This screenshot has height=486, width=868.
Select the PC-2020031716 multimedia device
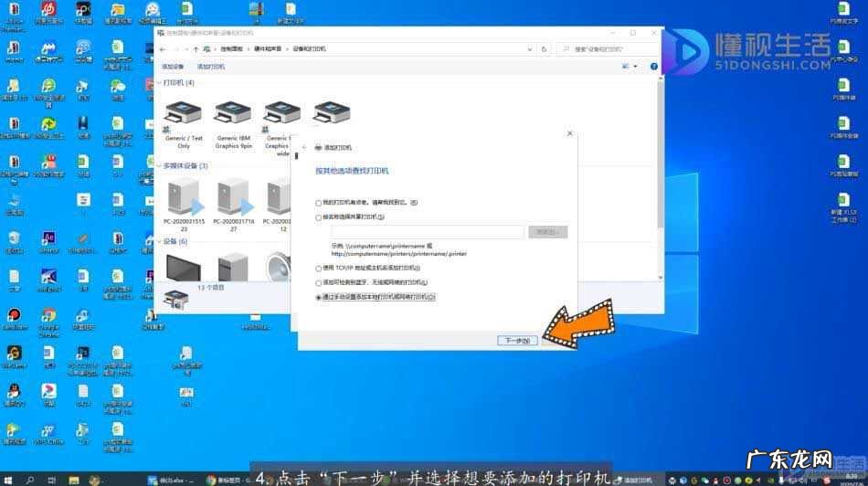(x=233, y=204)
